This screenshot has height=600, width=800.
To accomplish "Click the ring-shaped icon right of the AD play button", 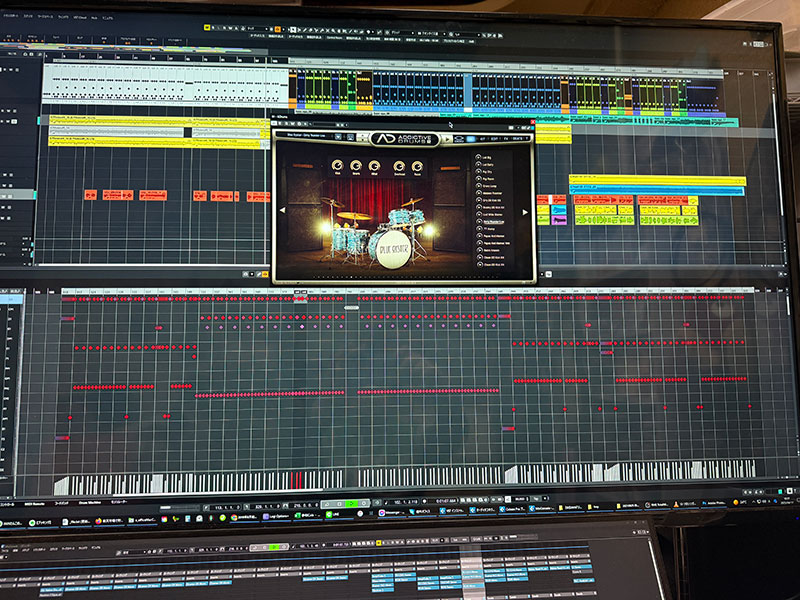I will click(x=459, y=139).
